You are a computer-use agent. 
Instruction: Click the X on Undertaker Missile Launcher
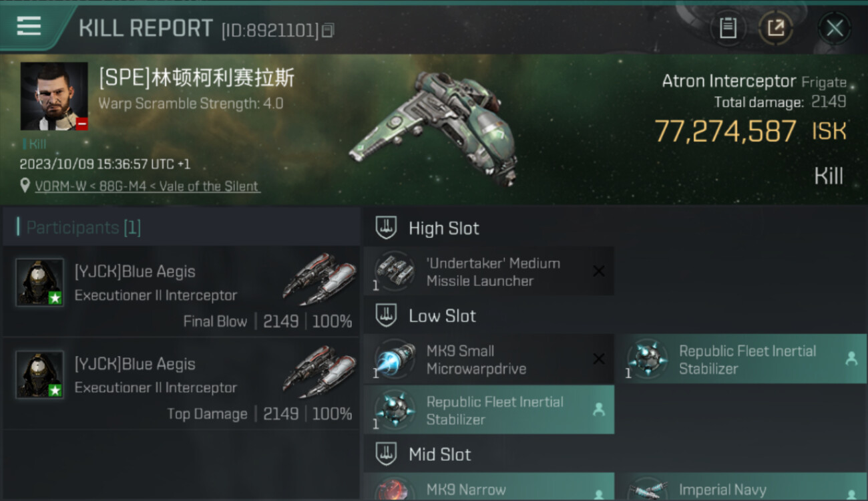[599, 271]
